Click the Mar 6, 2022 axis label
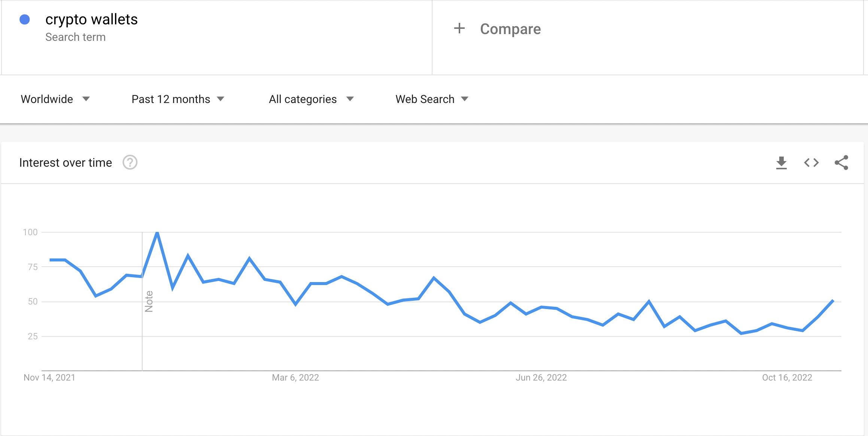Viewport: 868px width, 436px height. 295,378
